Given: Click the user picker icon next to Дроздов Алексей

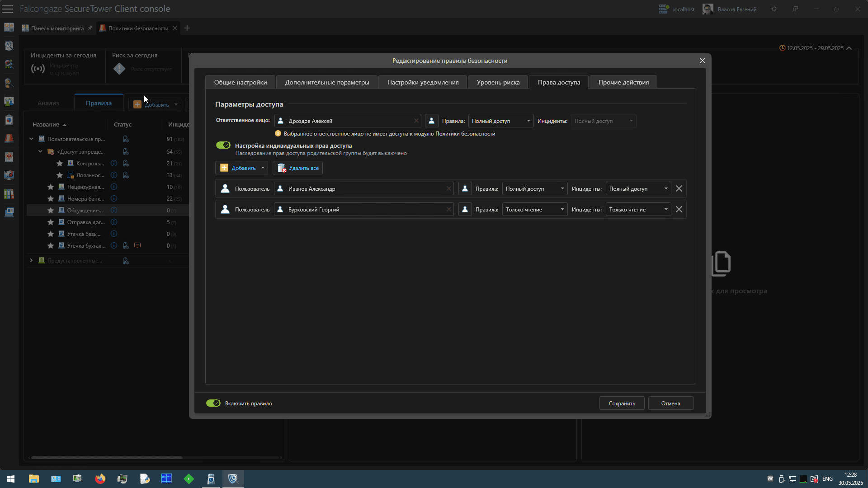Looking at the screenshot, I should click(431, 121).
